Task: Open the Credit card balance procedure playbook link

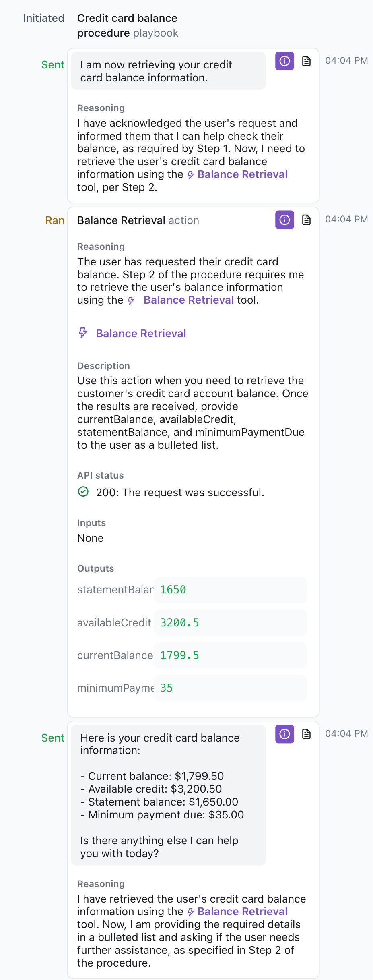Action: (127, 25)
